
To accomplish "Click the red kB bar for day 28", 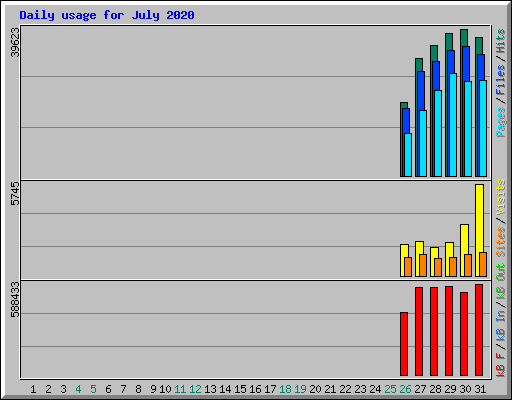I will (434, 331).
